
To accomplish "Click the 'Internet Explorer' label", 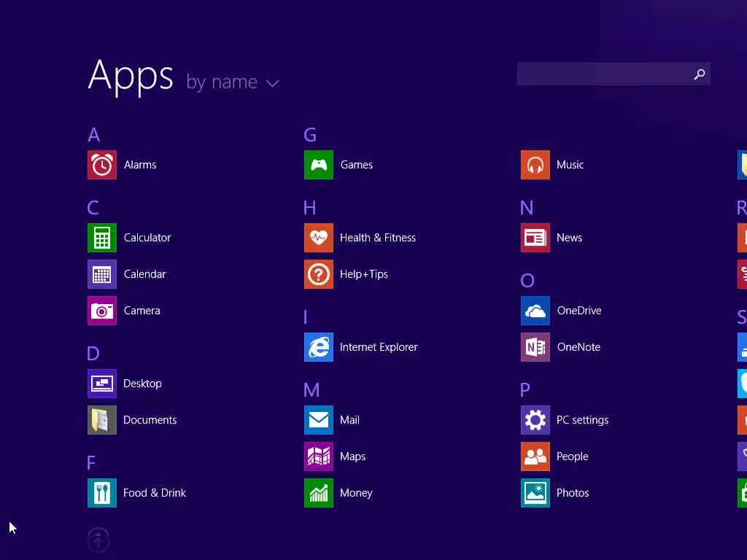I will pyautogui.click(x=379, y=347).
